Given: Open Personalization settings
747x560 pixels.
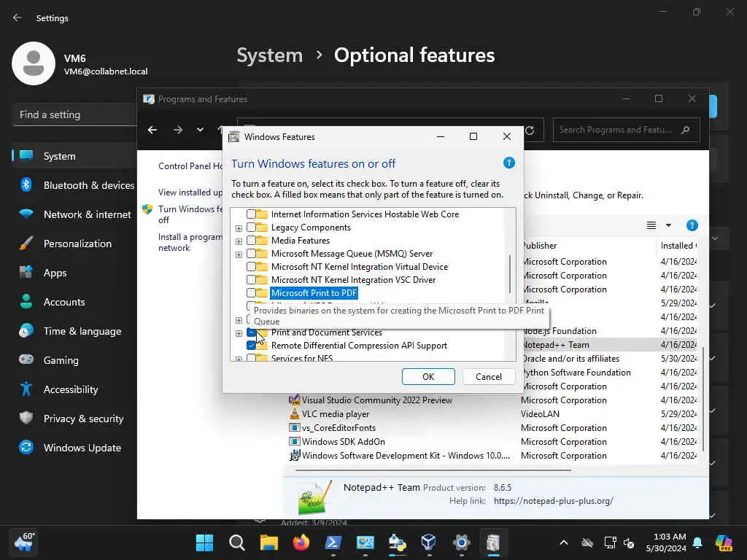Looking at the screenshot, I should click(75, 244).
